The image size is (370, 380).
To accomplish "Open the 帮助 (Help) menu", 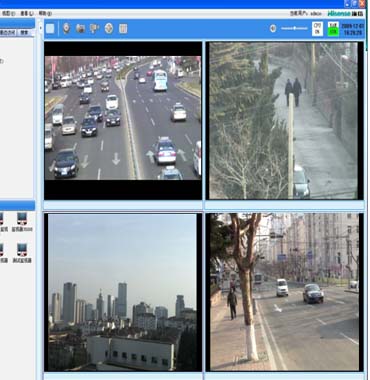I will (x=45, y=14).
